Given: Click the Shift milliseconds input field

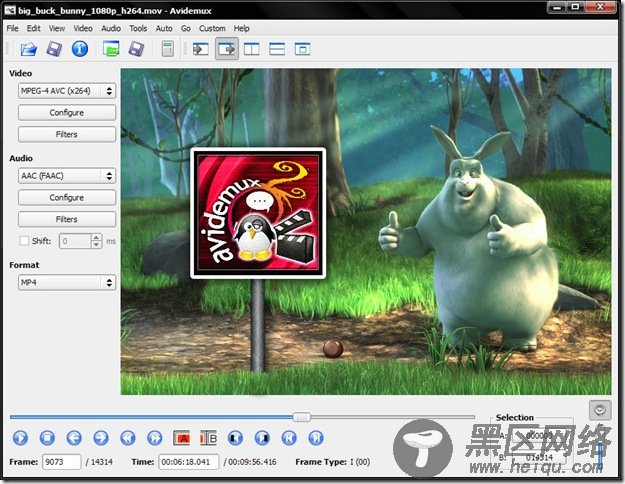Looking at the screenshot, I should [x=76, y=241].
